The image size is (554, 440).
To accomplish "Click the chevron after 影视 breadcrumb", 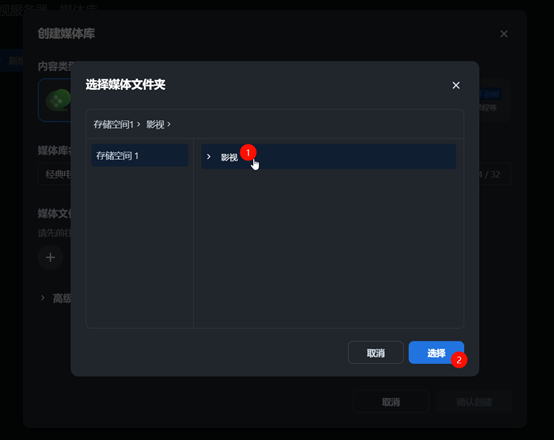I will 169,124.
